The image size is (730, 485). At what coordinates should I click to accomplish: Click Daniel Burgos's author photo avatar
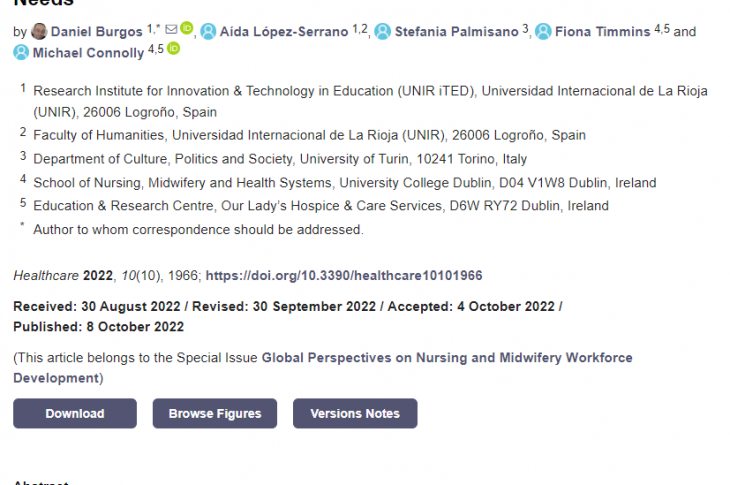point(39,32)
